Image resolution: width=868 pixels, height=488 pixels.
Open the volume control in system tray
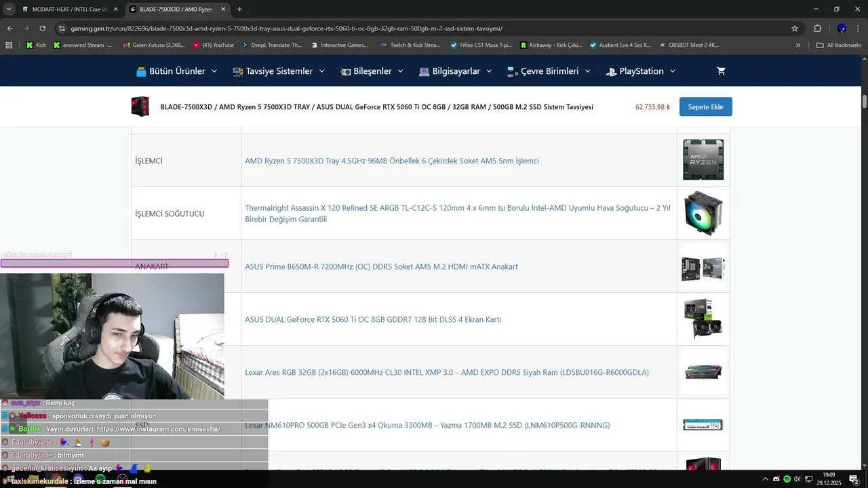coord(797,479)
